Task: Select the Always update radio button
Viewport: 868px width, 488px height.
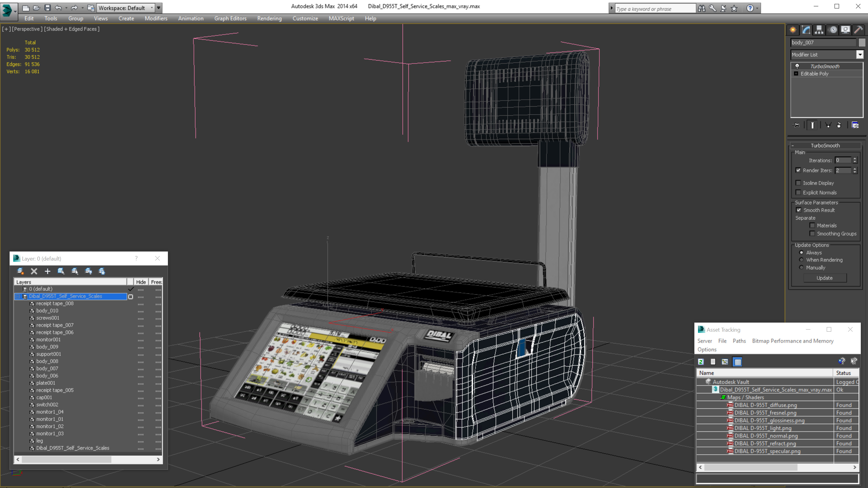Action: pyautogui.click(x=801, y=252)
